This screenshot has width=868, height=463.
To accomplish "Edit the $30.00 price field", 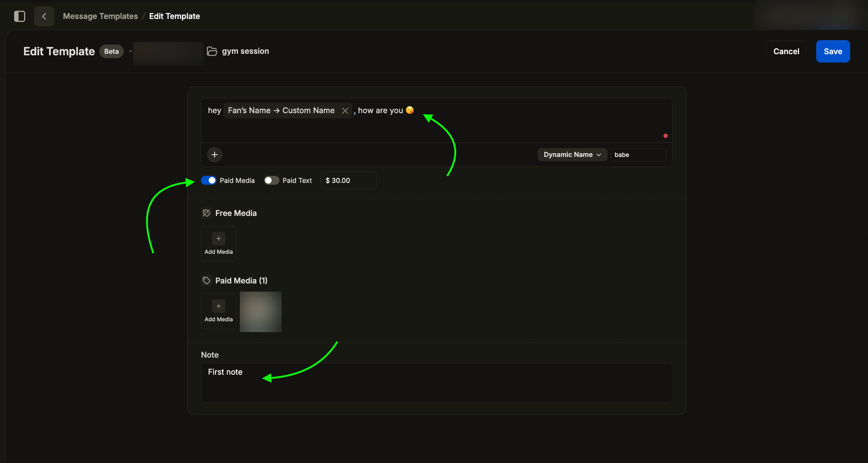I will point(348,180).
